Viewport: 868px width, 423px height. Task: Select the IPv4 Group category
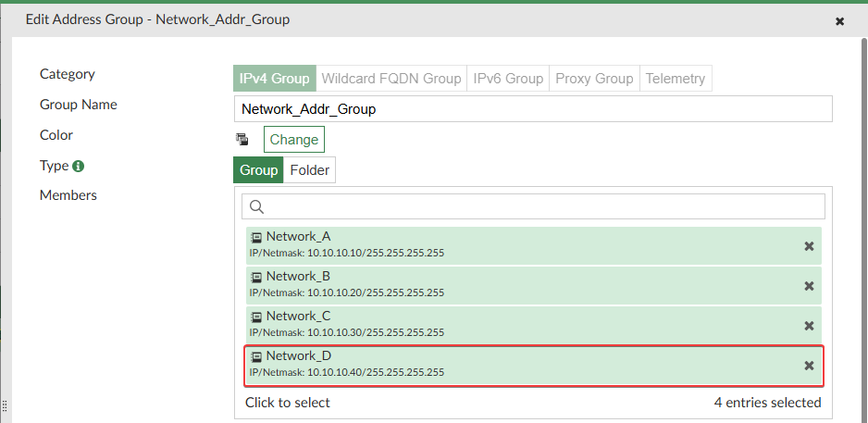(275, 79)
